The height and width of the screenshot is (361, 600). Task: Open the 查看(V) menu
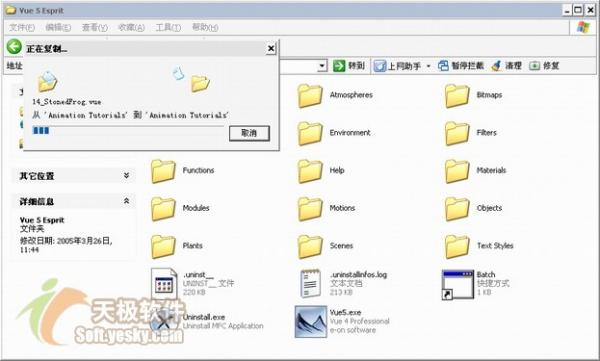(x=95, y=27)
